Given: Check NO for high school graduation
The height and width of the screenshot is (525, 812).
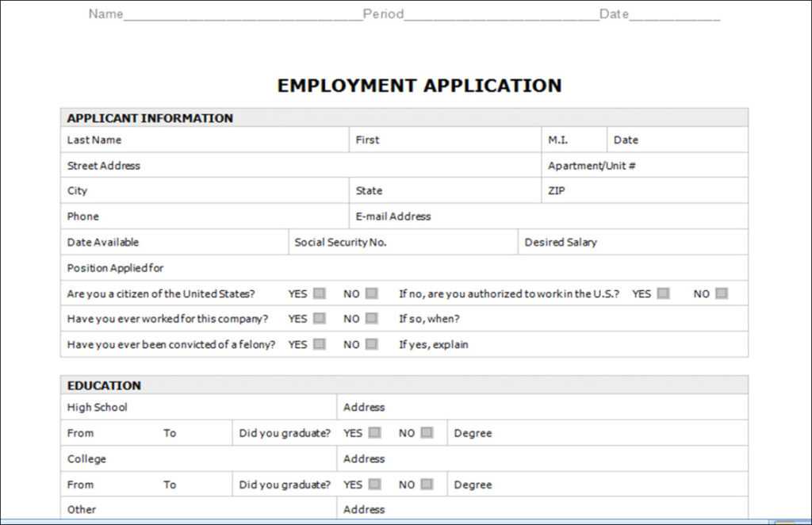Looking at the screenshot, I should tap(427, 433).
